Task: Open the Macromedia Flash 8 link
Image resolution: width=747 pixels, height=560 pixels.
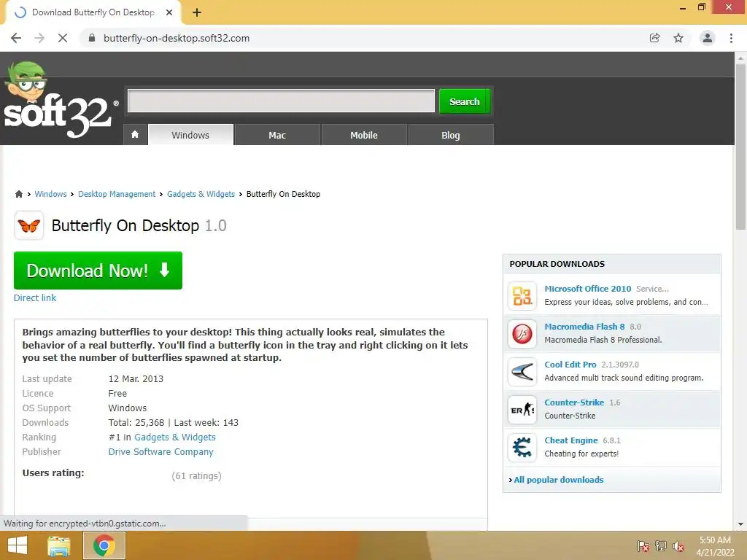Action: (x=584, y=327)
